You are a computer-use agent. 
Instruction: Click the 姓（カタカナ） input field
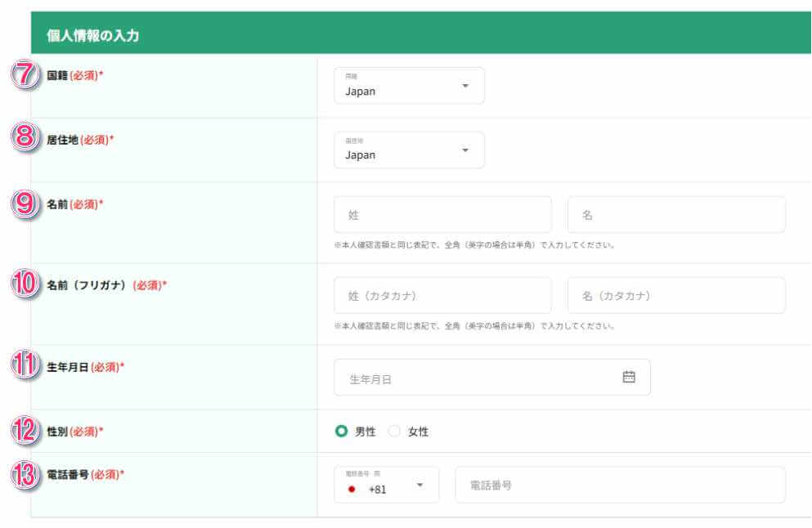[442, 294]
